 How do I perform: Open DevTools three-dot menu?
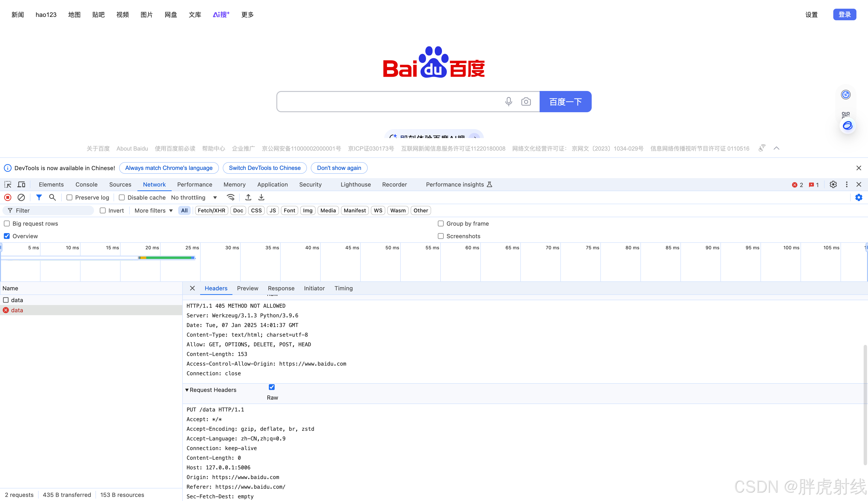click(847, 184)
